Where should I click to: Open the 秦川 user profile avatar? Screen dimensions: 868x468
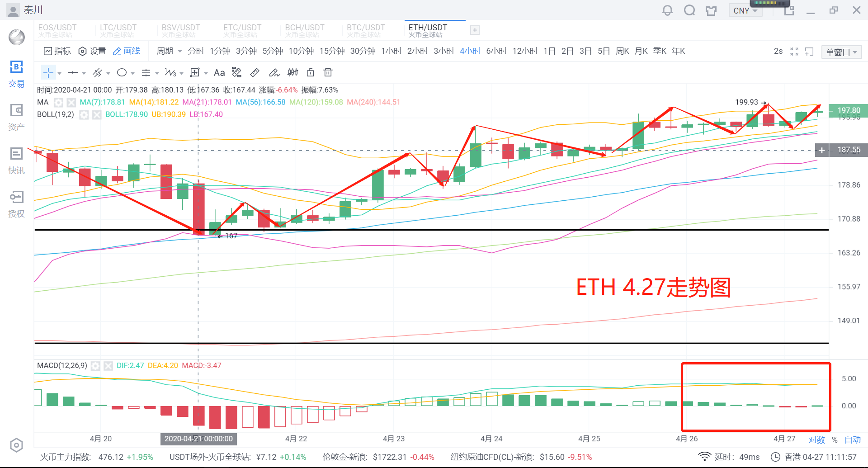(14, 10)
